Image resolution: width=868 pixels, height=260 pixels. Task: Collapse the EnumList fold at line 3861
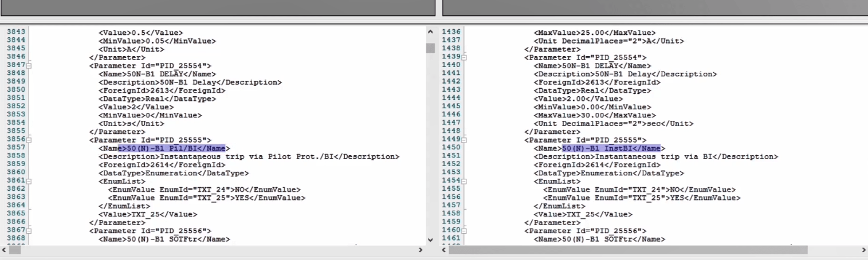[x=29, y=181]
